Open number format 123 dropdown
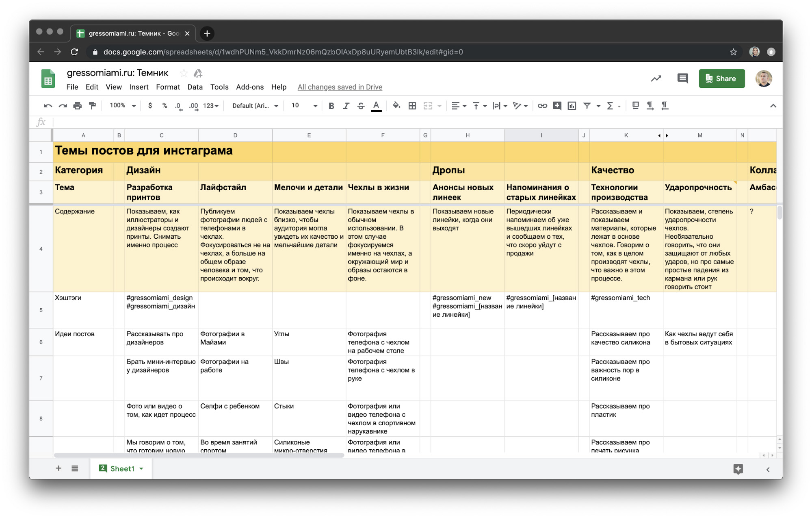 tap(210, 106)
